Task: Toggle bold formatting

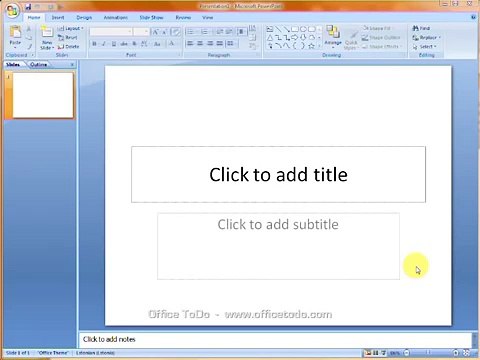Action: [x=95, y=44]
